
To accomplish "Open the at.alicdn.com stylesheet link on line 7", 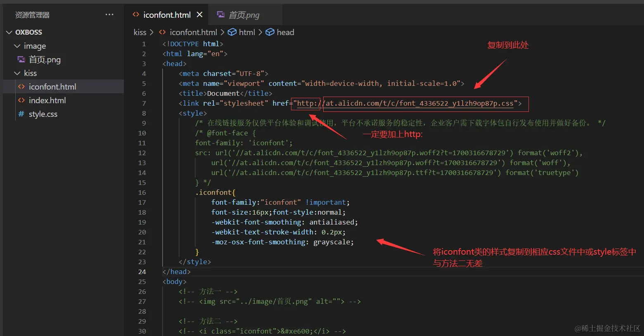I will [x=405, y=103].
